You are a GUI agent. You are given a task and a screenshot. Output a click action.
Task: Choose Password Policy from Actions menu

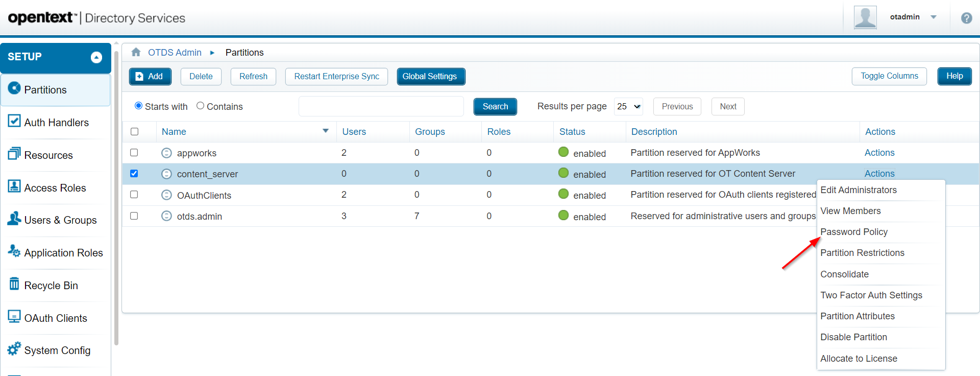(854, 232)
